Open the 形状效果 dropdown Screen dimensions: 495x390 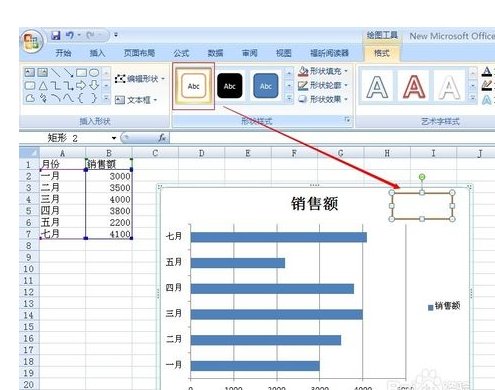point(323,99)
